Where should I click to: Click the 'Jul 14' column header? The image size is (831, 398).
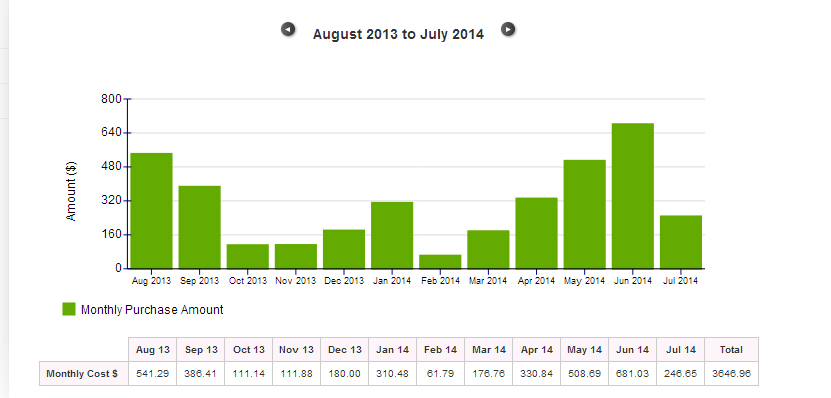click(680, 350)
